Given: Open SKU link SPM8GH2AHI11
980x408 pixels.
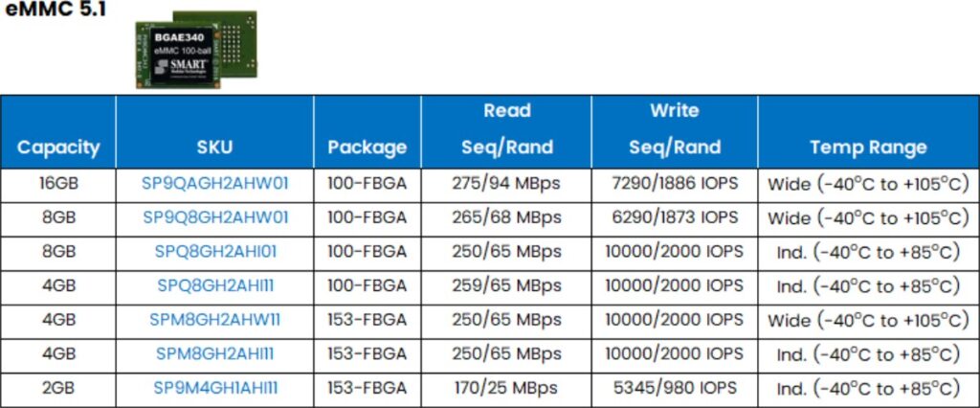Looking at the screenshot, I should click(x=215, y=353).
